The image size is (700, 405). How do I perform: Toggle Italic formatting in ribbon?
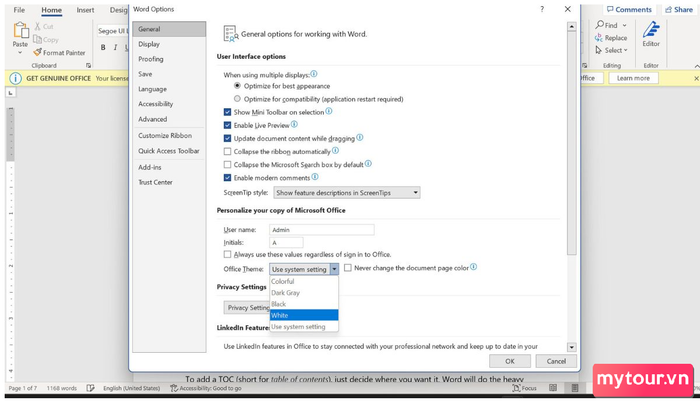[x=115, y=47]
